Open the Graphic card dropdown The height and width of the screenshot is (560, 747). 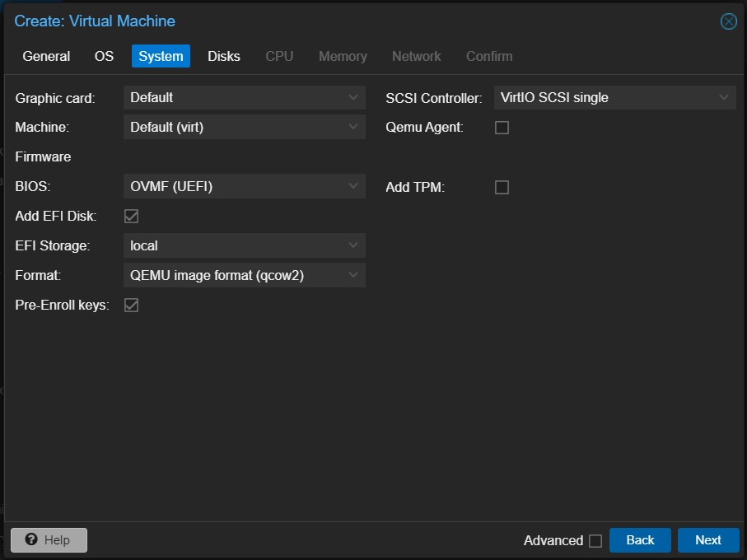(x=245, y=98)
